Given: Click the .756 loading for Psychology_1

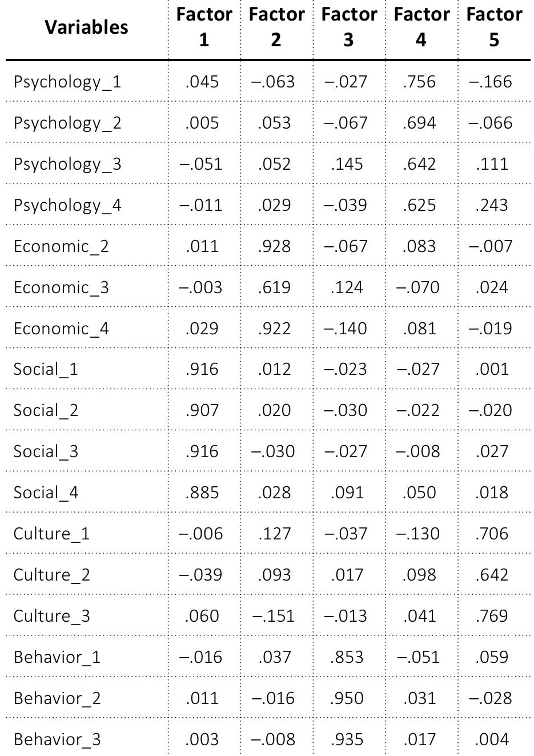Looking at the screenshot, I should [419, 82].
